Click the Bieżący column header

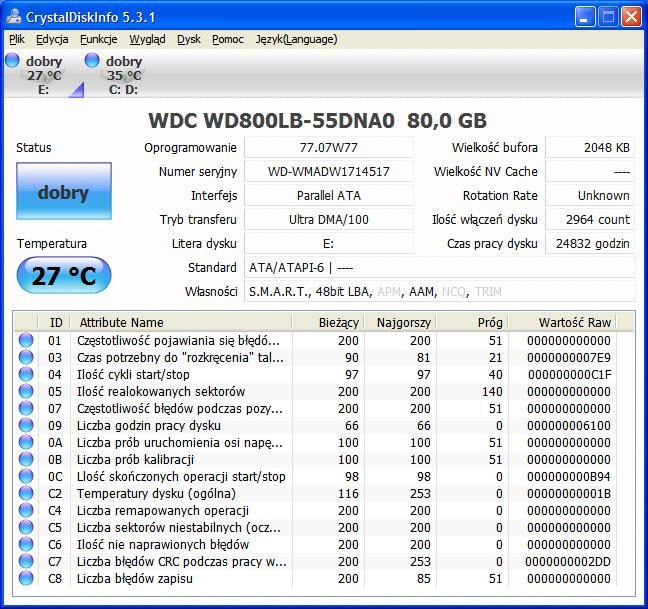328,322
